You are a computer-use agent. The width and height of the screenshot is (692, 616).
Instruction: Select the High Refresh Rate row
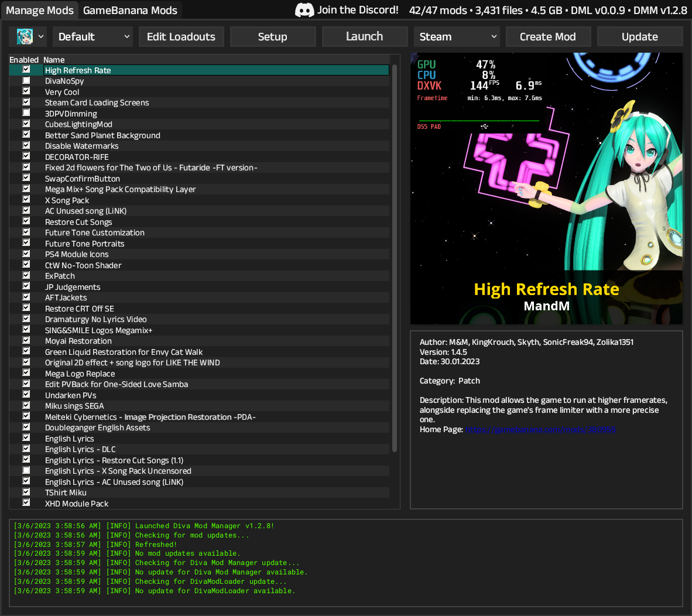[199, 70]
